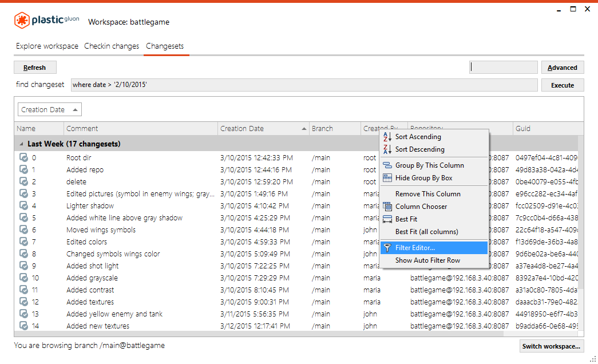This screenshot has width=598, height=364.
Task: Click the changeset icon for row 11 Added contrast
Action: (x=23, y=290)
